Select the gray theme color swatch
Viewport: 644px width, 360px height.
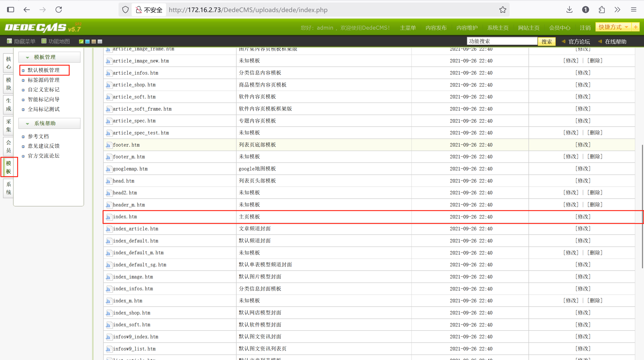coord(100,42)
